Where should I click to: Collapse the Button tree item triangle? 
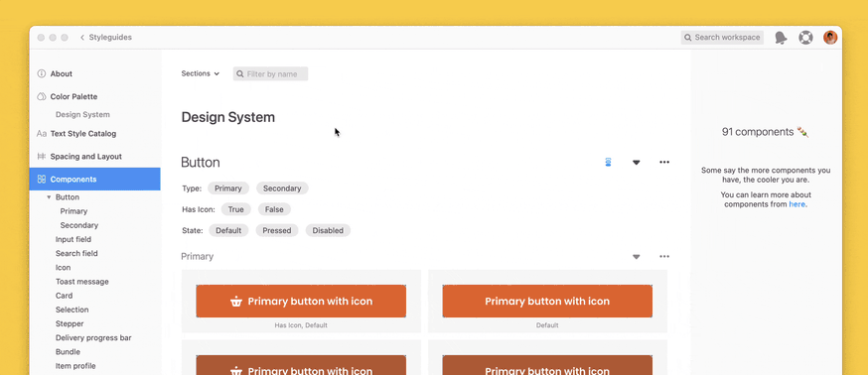[x=50, y=196]
